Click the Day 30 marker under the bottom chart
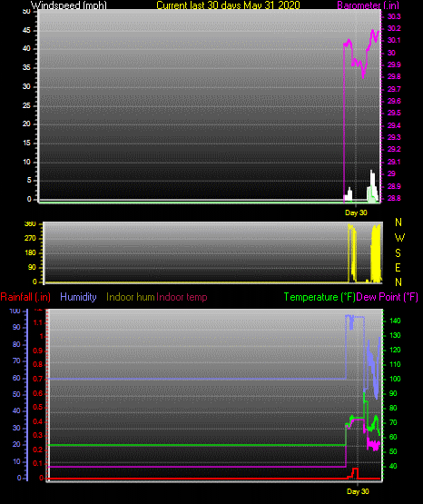This screenshot has width=423, height=504. point(358,491)
